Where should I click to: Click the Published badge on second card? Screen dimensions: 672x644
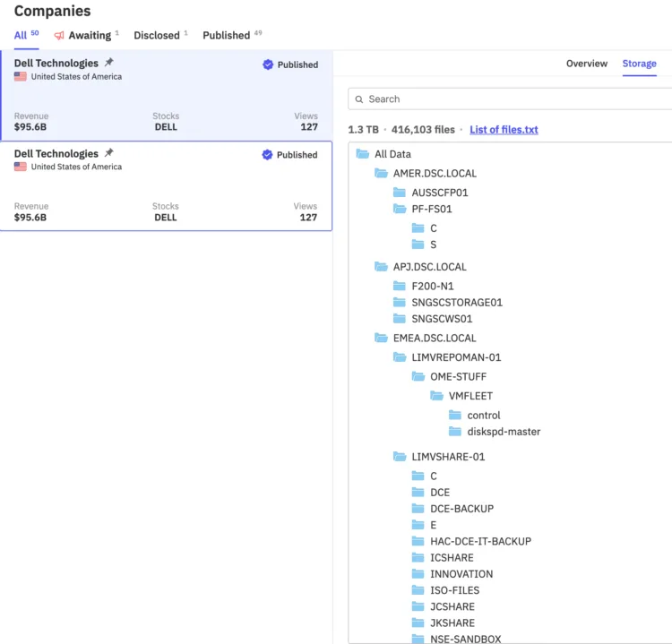(289, 155)
